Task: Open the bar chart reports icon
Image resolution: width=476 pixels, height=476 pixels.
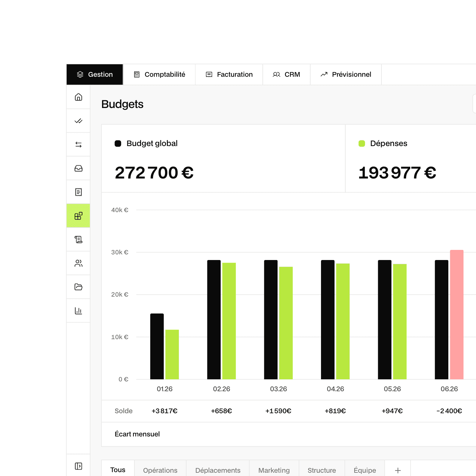Action: coord(78,311)
